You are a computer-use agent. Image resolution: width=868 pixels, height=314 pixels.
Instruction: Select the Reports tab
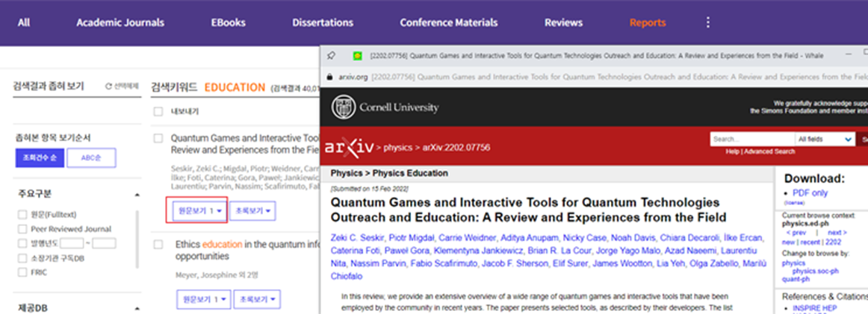coord(648,22)
